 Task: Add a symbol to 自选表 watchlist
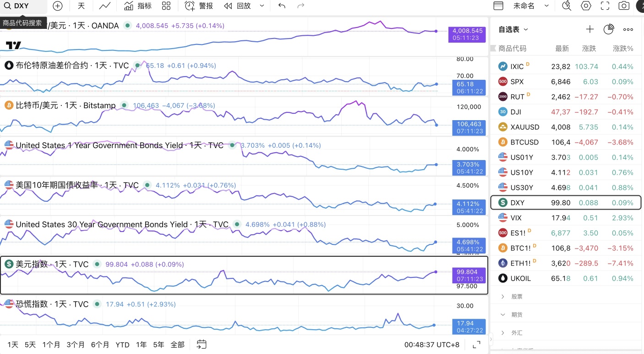click(589, 29)
